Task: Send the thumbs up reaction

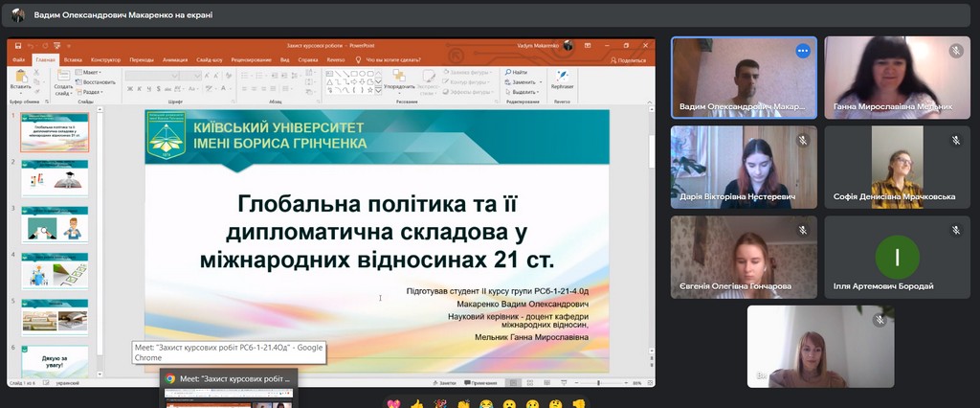Action: coord(416,403)
